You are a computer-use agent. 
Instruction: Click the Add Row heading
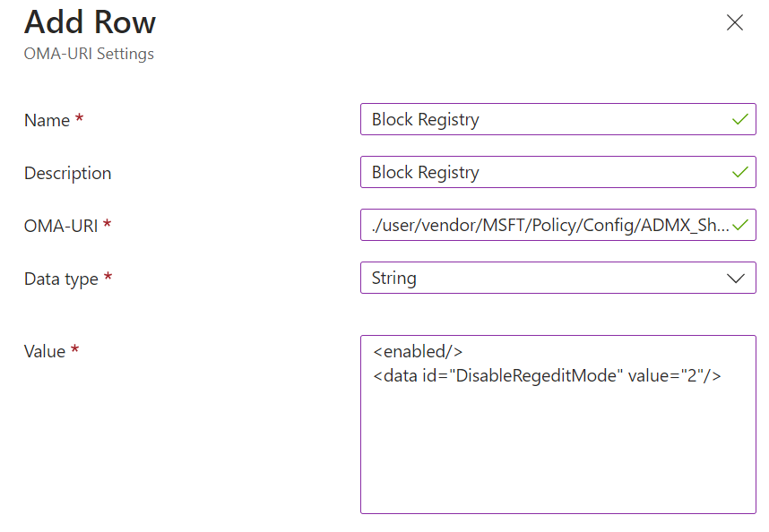coord(90,21)
